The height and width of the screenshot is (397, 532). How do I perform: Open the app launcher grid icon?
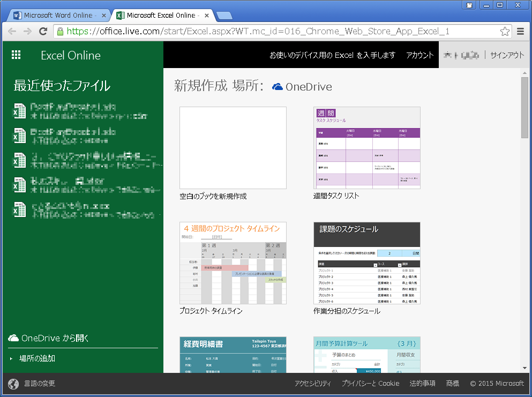tap(16, 55)
